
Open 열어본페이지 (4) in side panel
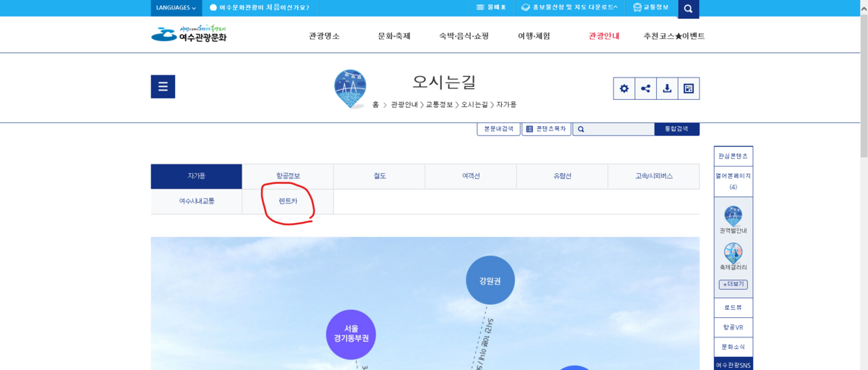pos(733,181)
